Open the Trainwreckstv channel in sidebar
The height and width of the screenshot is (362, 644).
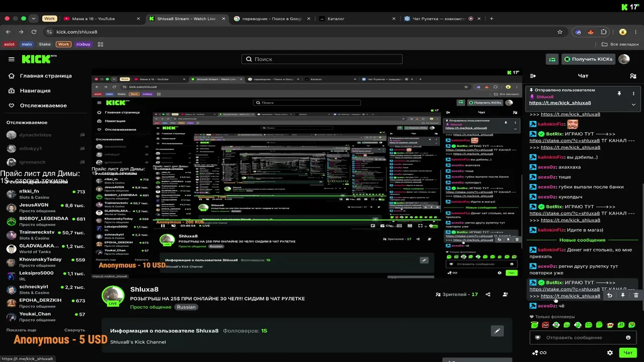coord(45,235)
